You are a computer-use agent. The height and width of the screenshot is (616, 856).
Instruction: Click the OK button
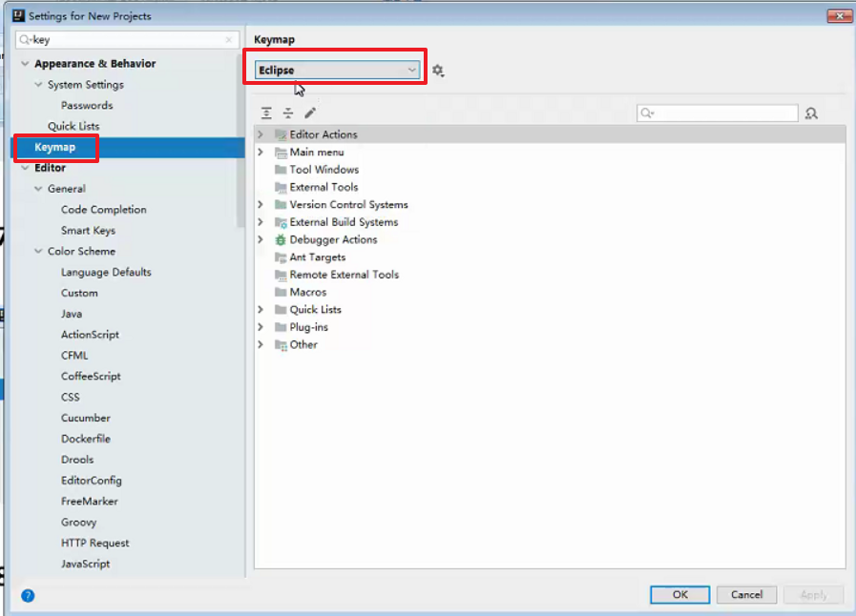point(679,594)
